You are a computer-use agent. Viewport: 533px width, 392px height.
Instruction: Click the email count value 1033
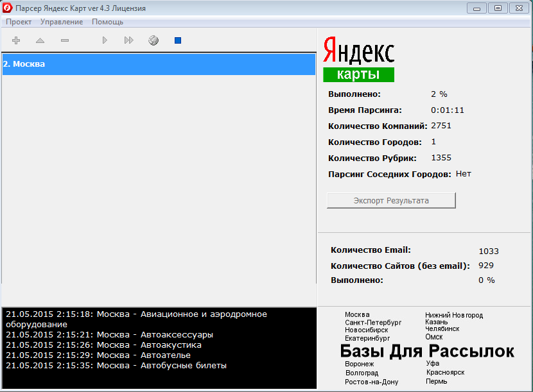489,251
